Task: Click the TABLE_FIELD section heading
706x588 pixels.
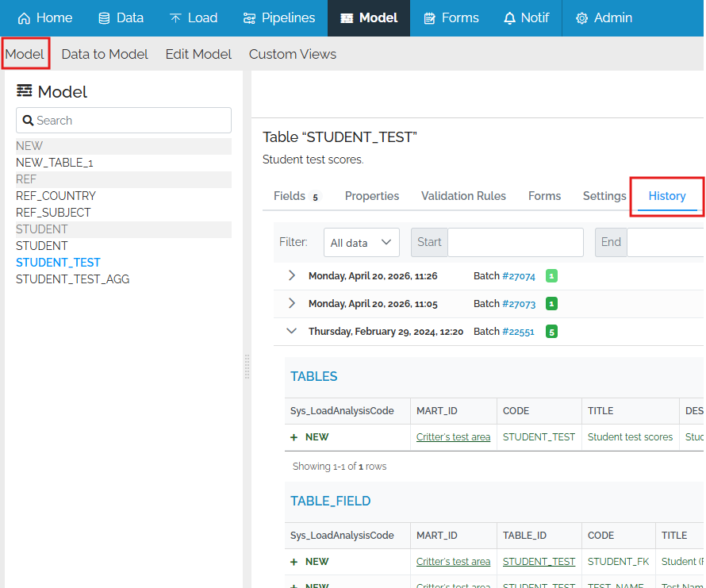Action: click(x=331, y=501)
